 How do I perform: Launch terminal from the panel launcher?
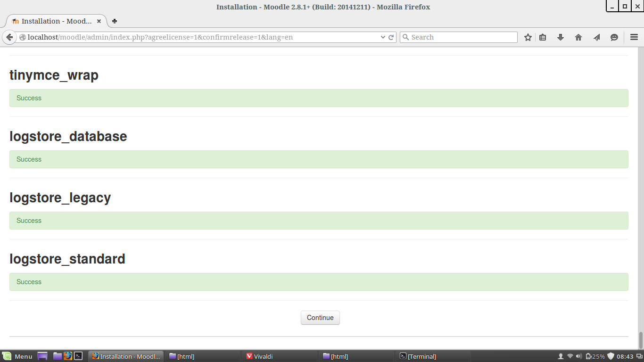click(79, 356)
